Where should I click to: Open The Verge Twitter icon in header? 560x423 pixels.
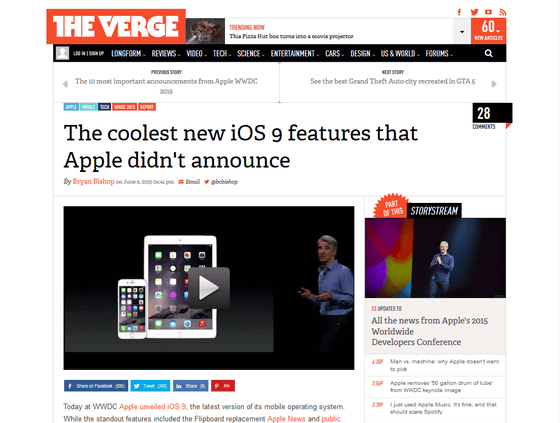[474, 12]
